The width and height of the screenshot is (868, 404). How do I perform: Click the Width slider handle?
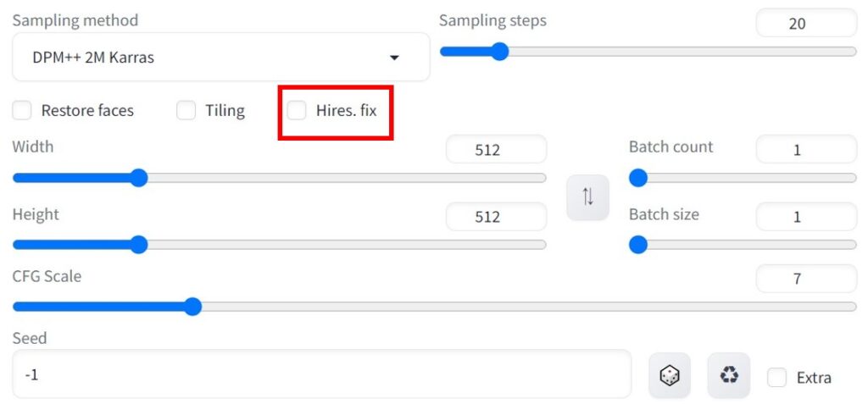point(139,178)
